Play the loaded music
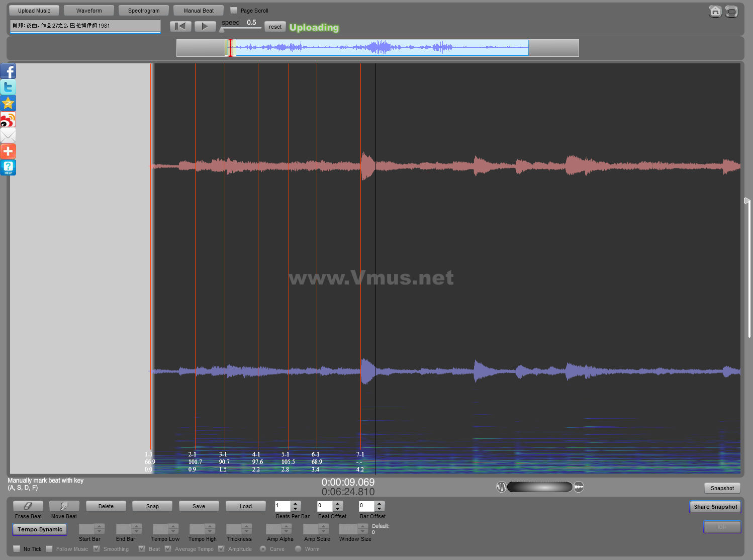Viewport: 753px width, 560px height. [205, 27]
